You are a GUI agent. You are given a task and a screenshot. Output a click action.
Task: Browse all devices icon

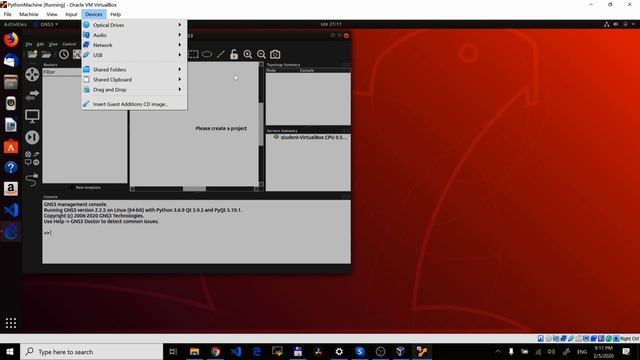(x=32, y=158)
